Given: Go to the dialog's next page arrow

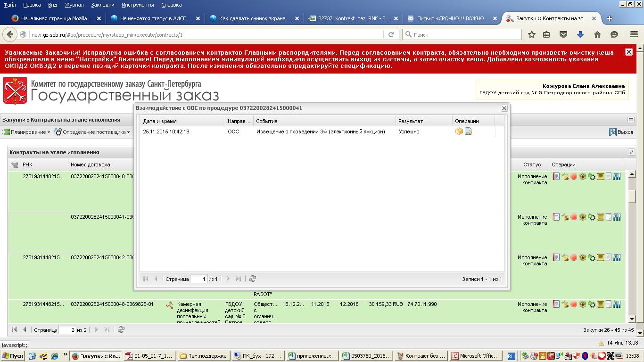Looking at the screenshot, I should click(x=228, y=279).
